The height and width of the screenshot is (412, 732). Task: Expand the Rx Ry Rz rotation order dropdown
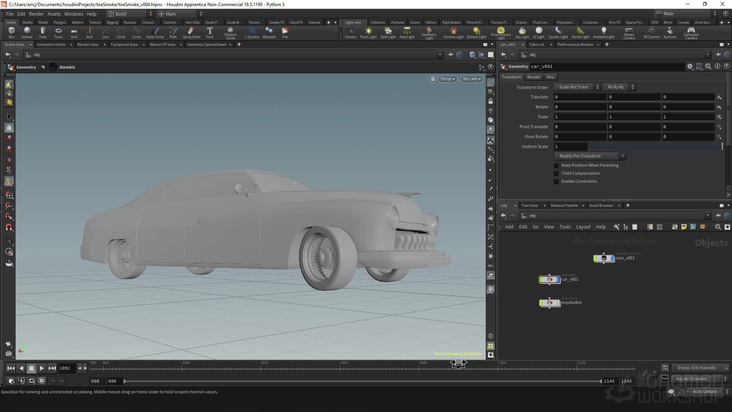tap(616, 87)
